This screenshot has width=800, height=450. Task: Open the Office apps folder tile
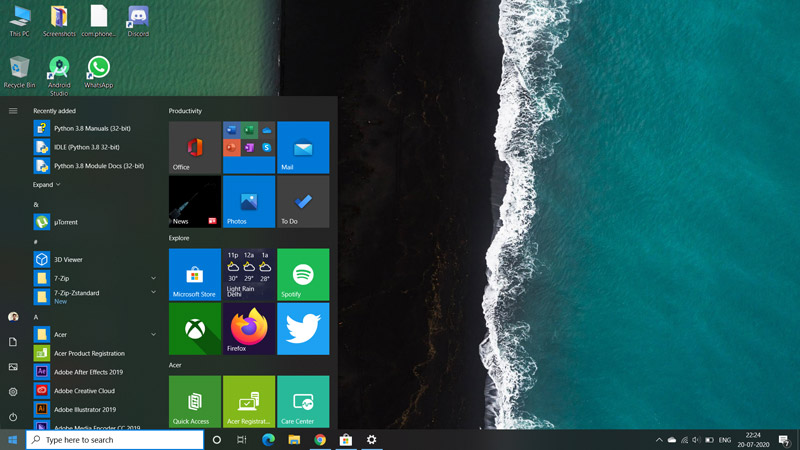pyautogui.click(x=249, y=147)
